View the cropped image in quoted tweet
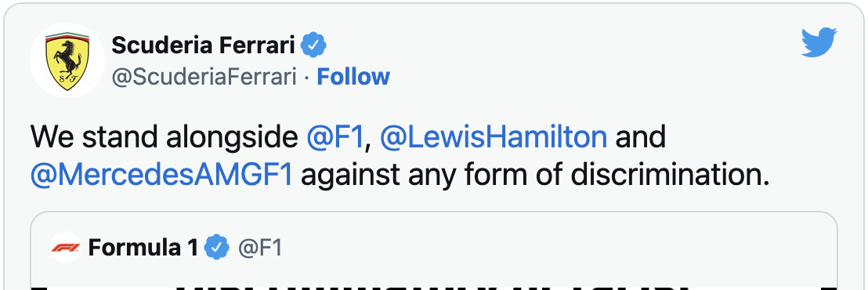 433,281
